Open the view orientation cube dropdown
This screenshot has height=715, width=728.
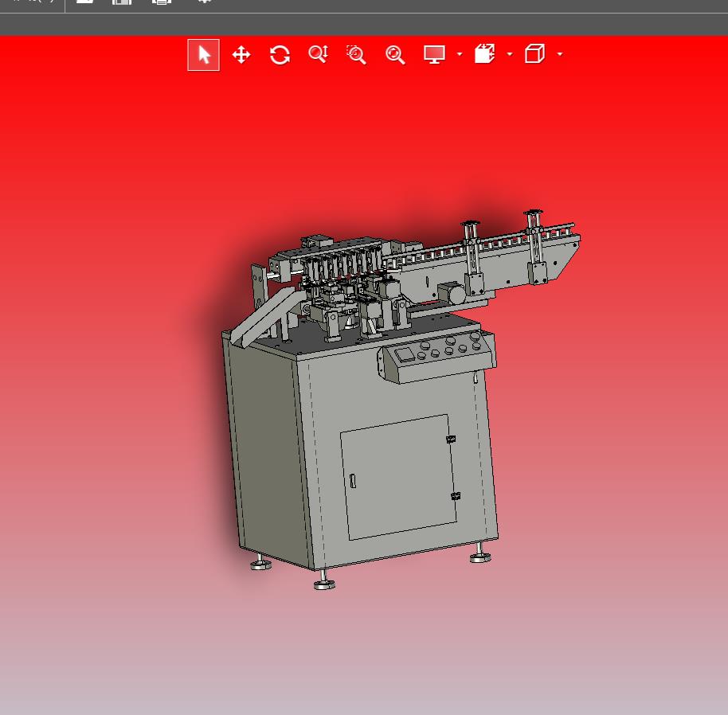click(560, 54)
